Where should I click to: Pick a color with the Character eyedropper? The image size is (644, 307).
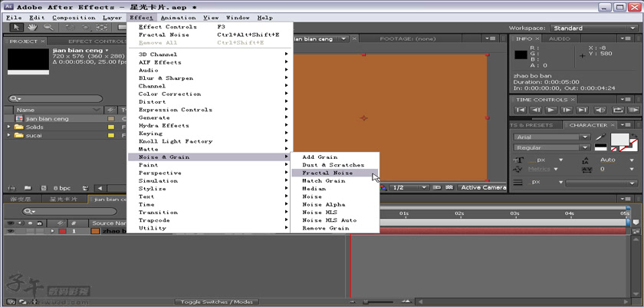coord(601,137)
